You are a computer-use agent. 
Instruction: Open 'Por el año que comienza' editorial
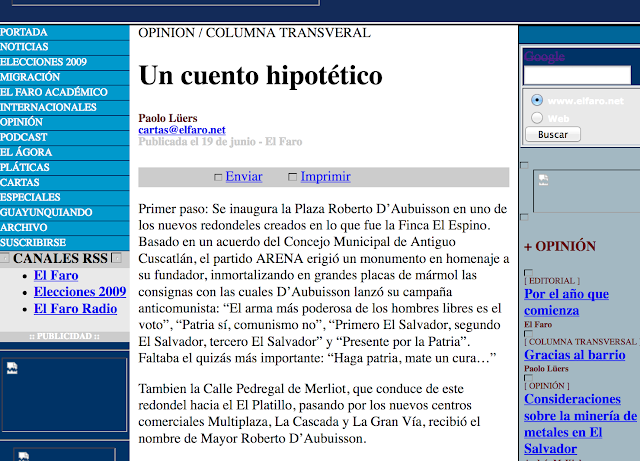[567, 302]
